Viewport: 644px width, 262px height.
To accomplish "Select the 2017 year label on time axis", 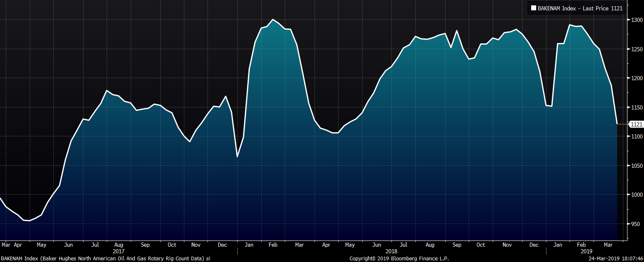I will click(x=118, y=251).
